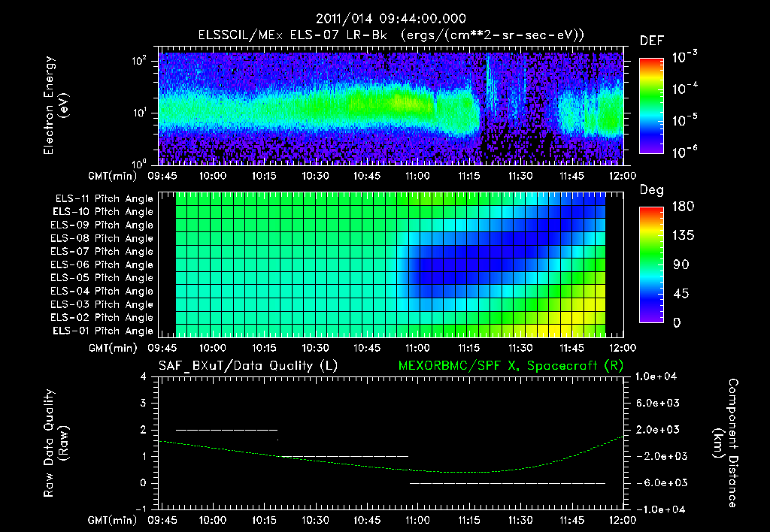
Task: Select GMT(min) label under data quality panel
Action: pyautogui.click(x=113, y=520)
